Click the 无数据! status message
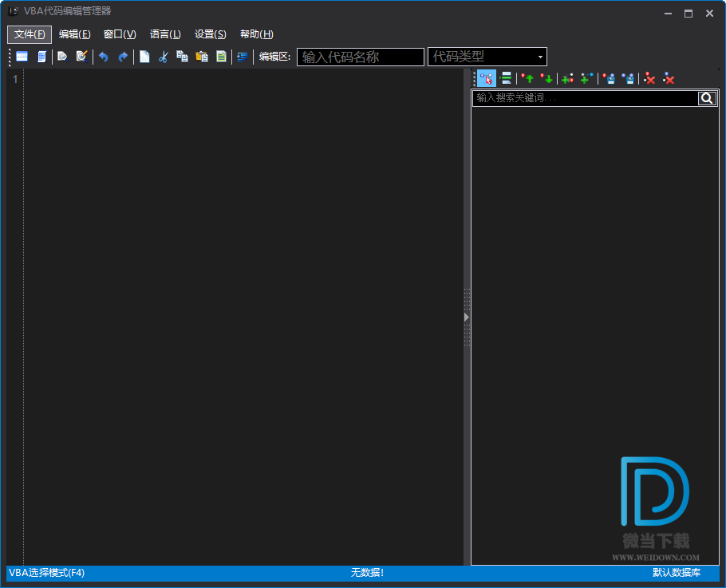Screen dimensions: 726x588 pyautogui.click(x=367, y=573)
